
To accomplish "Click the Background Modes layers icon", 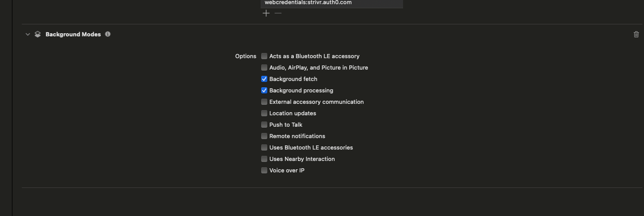I will (x=37, y=34).
